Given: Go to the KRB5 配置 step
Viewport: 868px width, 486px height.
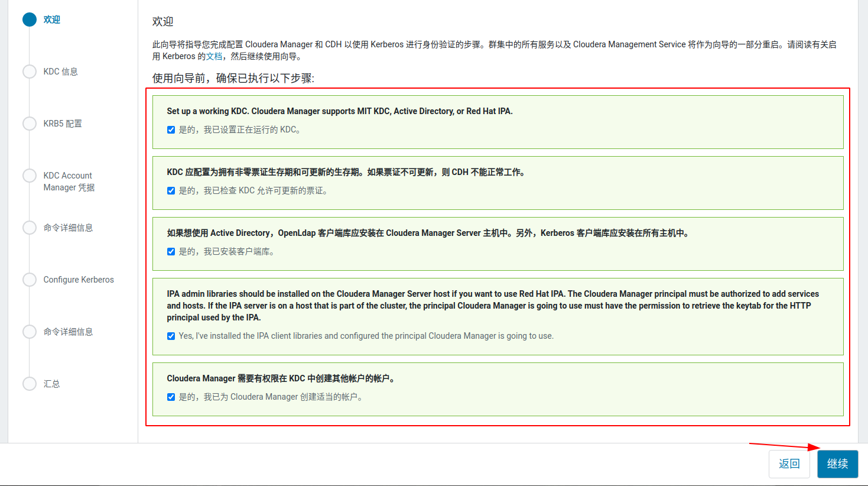Looking at the screenshot, I should coord(63,124).
